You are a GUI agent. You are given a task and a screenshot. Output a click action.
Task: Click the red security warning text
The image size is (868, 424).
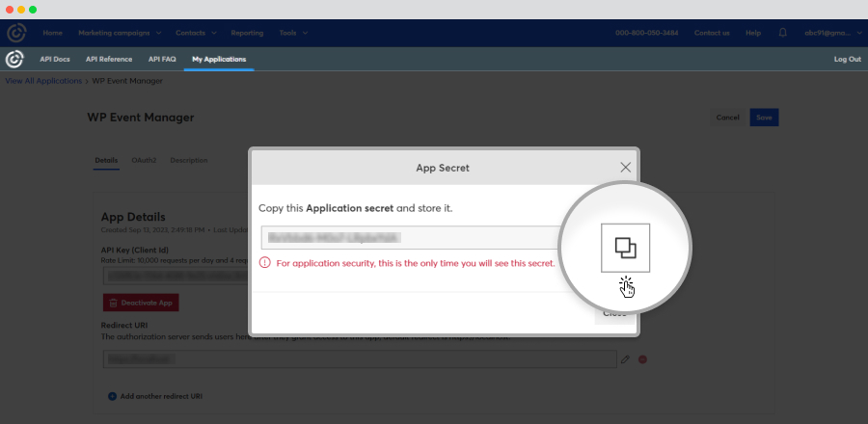coord(415,264)
